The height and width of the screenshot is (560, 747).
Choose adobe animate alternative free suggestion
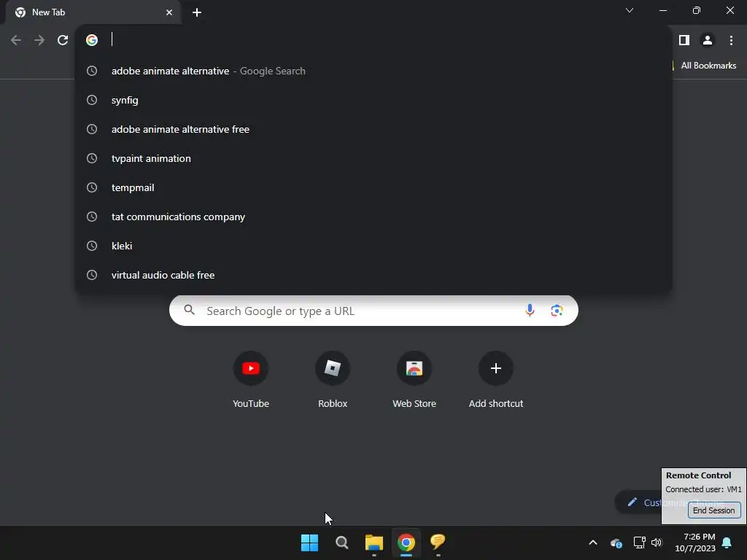pos(373,129)
